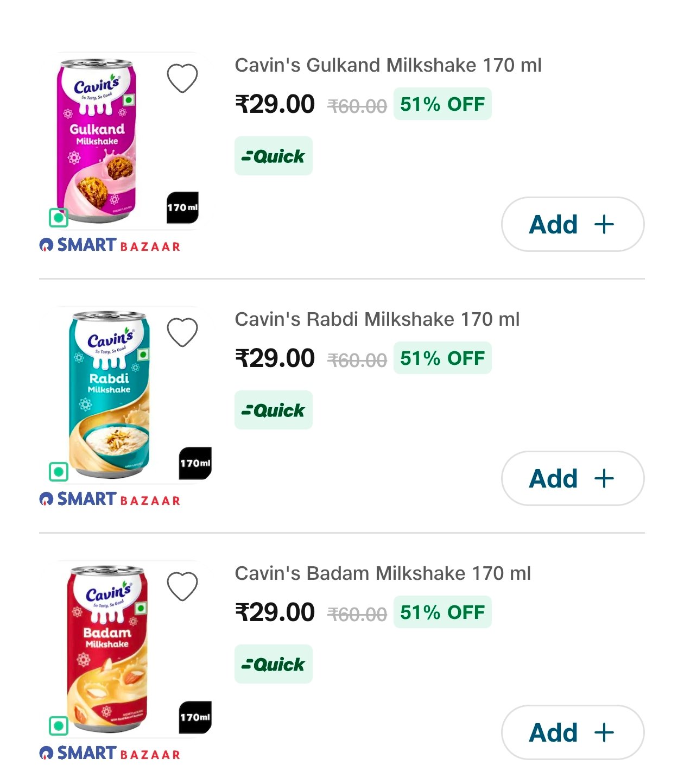Viewport: 684px width, 784px height.
Task: Tap the Quick delivery badge under Gulkand
Action: (x=274, y=156)
